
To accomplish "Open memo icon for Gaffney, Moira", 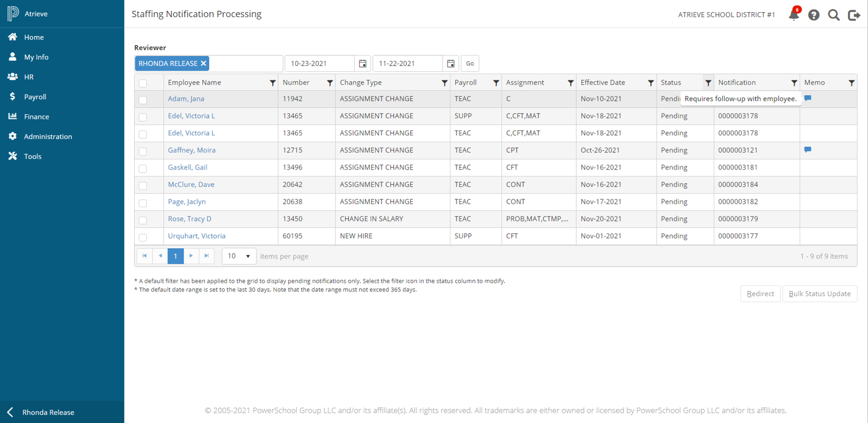I will click(x=808, y=149).
